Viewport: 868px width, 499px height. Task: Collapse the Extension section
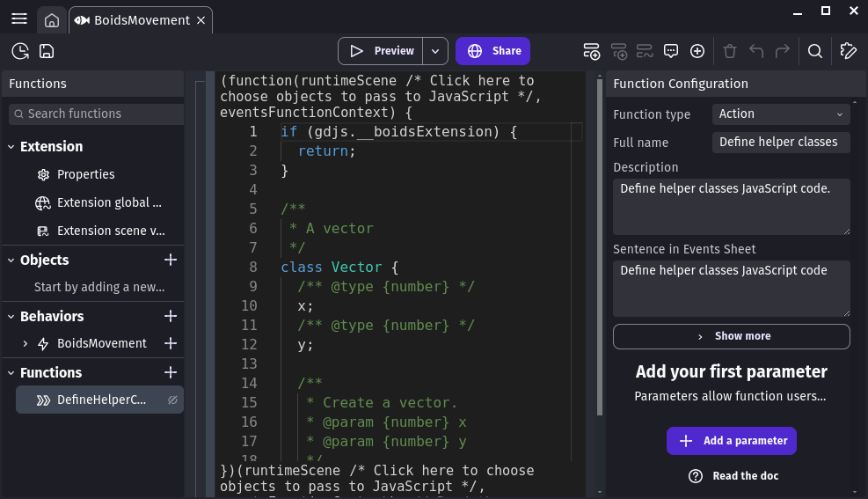(x=12, y=147)
